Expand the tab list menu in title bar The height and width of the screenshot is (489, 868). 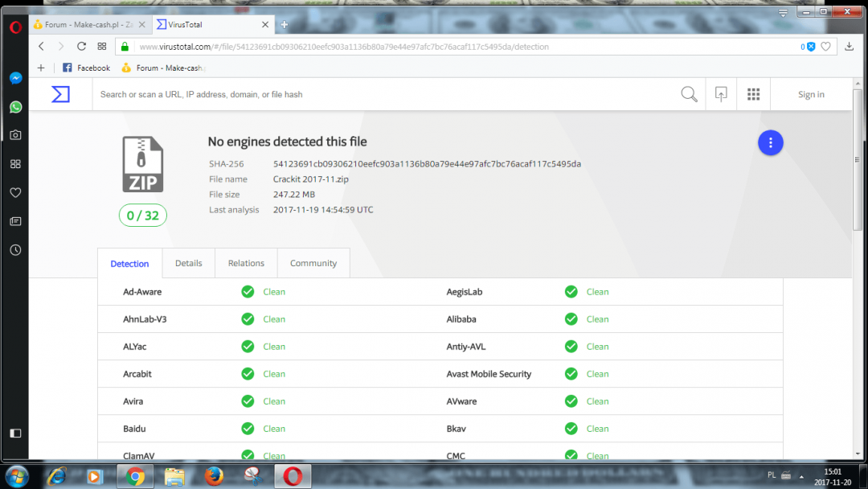pos(783,13)
